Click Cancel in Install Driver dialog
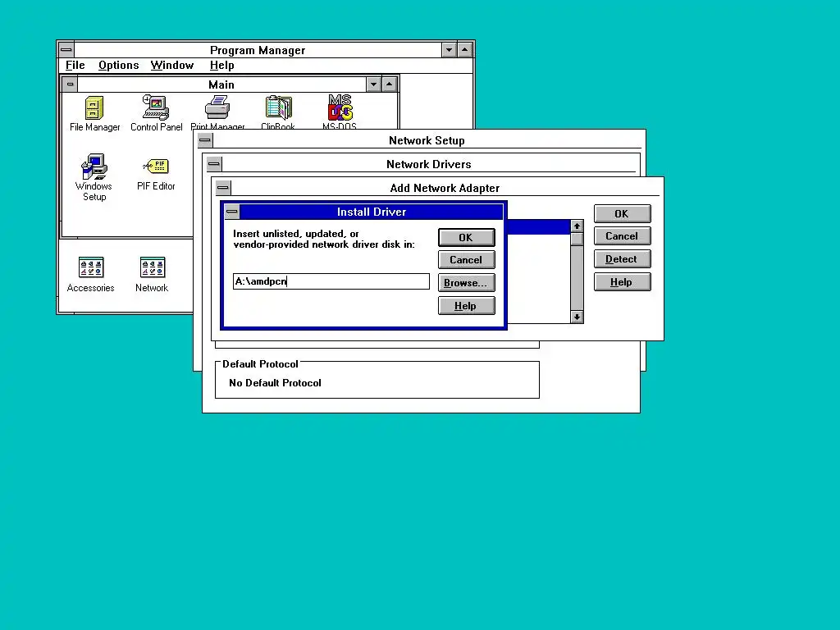Image resolution: width=840 pixels, height=630 pixels. tap(466, 260)
